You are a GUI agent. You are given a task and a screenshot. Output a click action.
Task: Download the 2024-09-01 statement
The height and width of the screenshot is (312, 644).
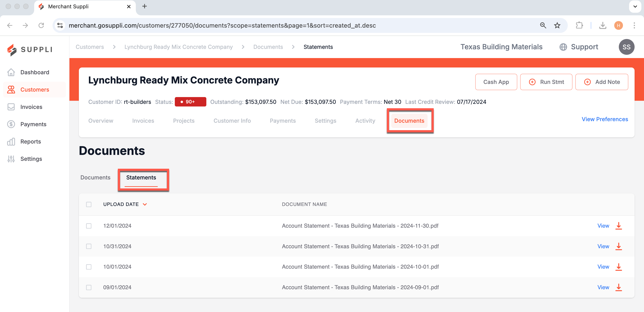click(x=619, y=287)
